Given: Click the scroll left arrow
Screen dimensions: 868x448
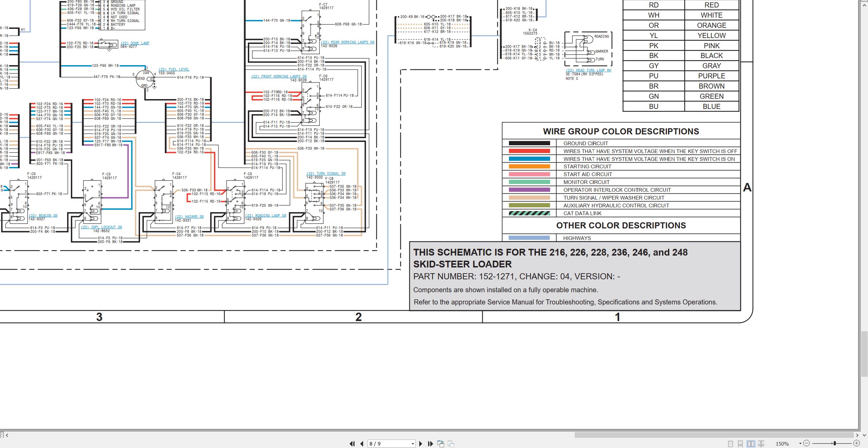Looking at the screenshot, I should coord(7,435).
